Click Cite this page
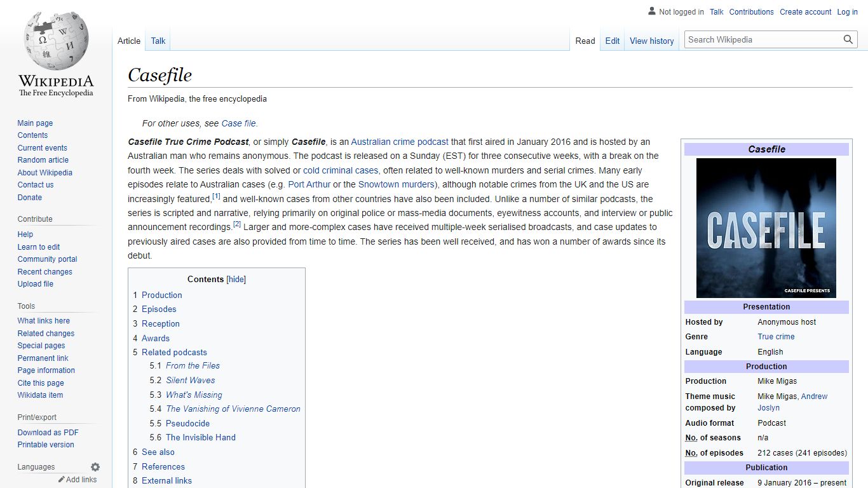Screen dimensions: 868x488 click(x=41, y=383)
